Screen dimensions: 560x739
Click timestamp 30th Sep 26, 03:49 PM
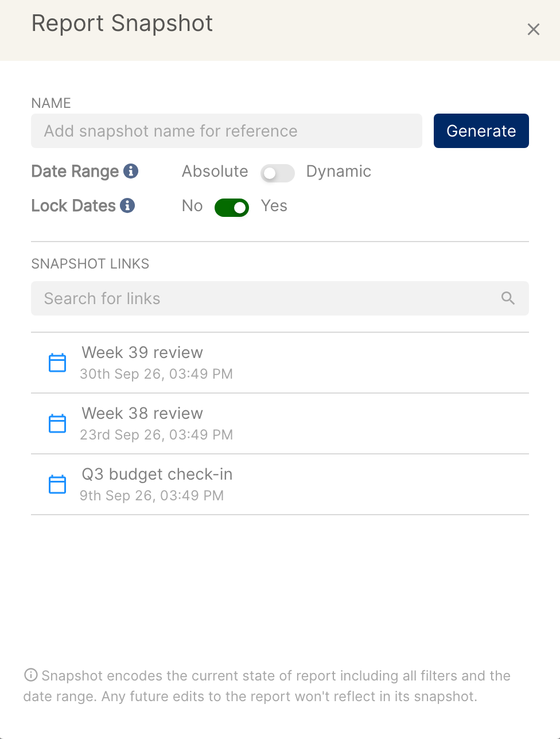coord(156,374)
